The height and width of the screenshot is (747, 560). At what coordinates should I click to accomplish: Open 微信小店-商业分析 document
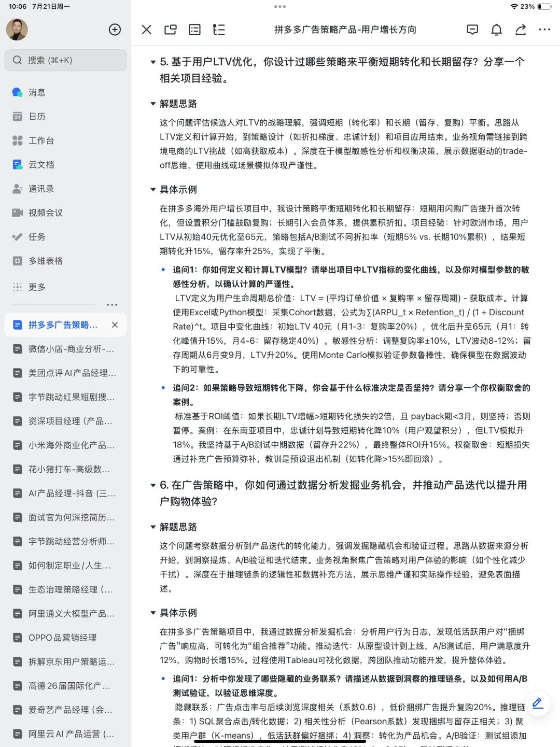[65, 349]
